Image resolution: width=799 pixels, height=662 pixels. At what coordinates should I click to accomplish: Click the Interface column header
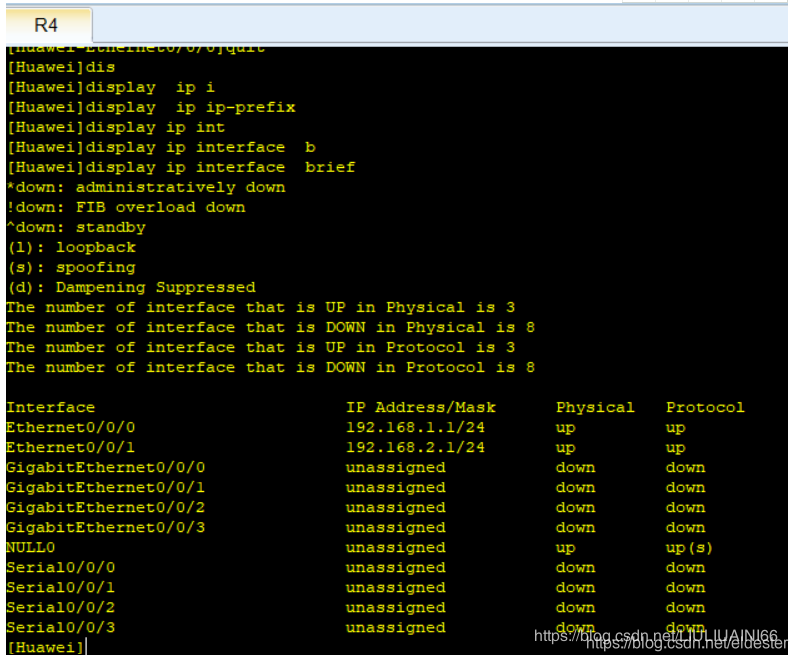pyautogui.click(x=50, y=407)
